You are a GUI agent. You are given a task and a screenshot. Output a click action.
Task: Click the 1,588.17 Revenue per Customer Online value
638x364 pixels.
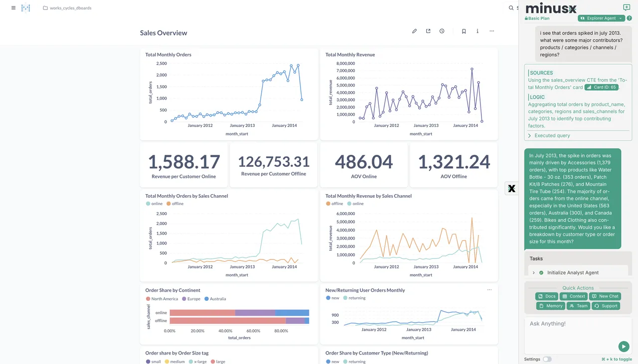click(x=184, y=162)
